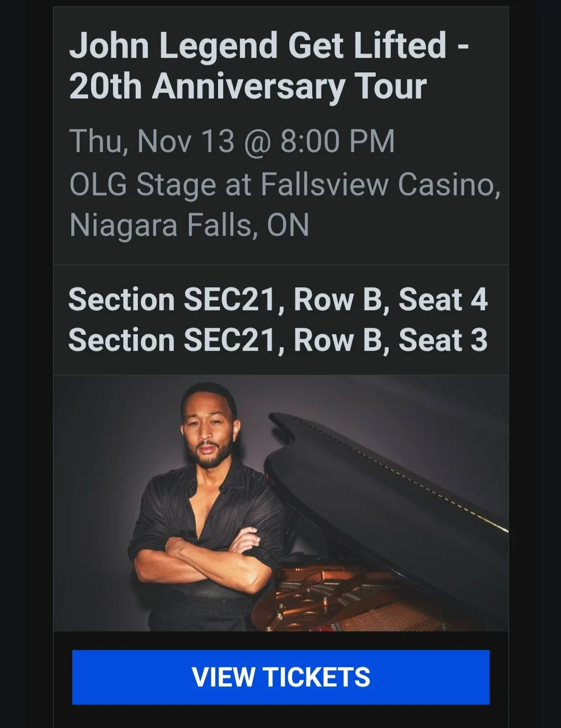The image size is (561, 728).
Task: Open the artist promo photo
Action: 280,503
